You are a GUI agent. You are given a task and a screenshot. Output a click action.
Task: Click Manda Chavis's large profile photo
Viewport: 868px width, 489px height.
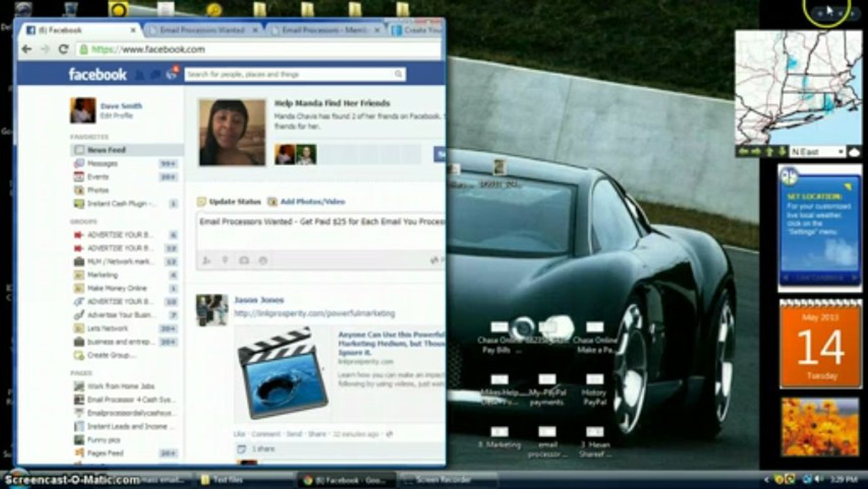(x=232, y=132)
